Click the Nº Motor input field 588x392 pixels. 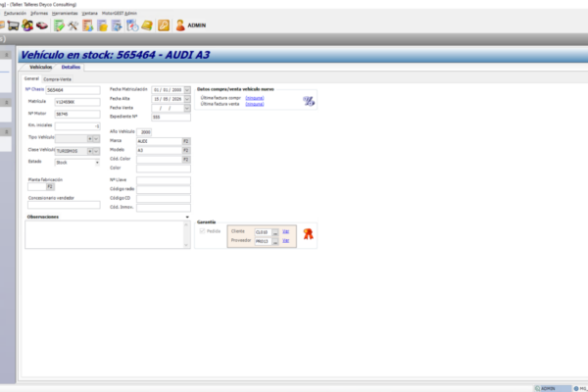click(x=77, y=114)
